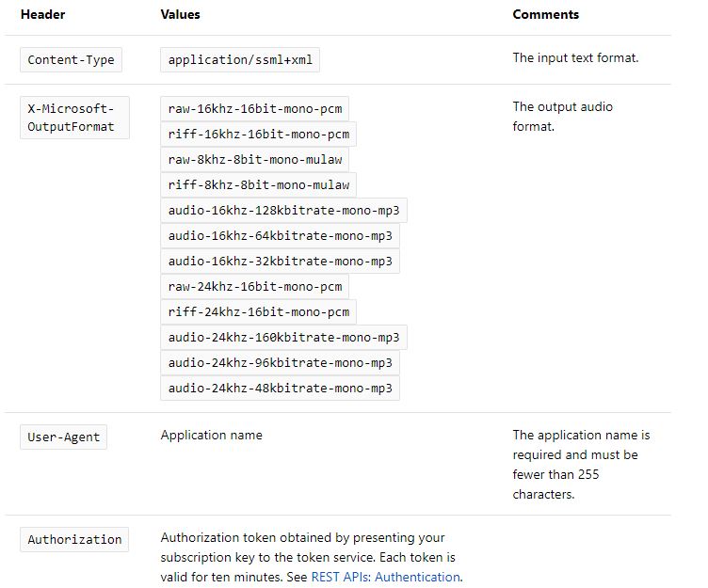Select audio-24khz-160kbitrate-mono-mp3 value

283,337
